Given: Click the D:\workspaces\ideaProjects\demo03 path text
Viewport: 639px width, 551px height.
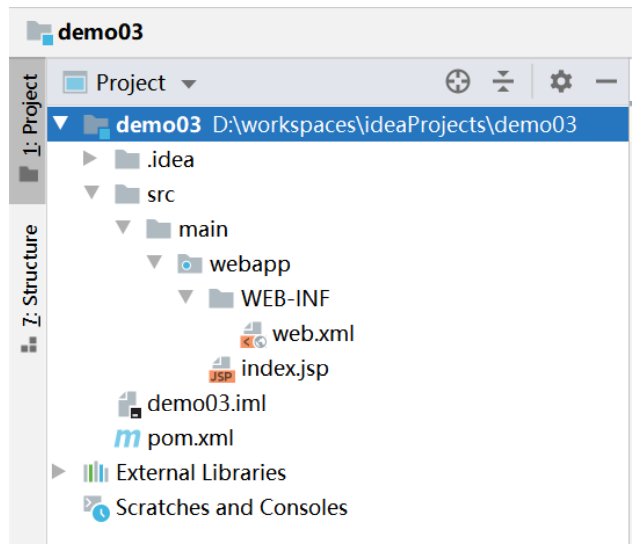Looking at the screenshot, I should (x=394, y=125).
